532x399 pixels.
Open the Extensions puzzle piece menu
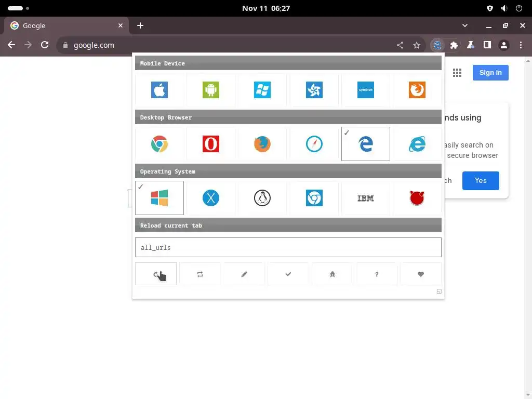[x=454, y=45]
